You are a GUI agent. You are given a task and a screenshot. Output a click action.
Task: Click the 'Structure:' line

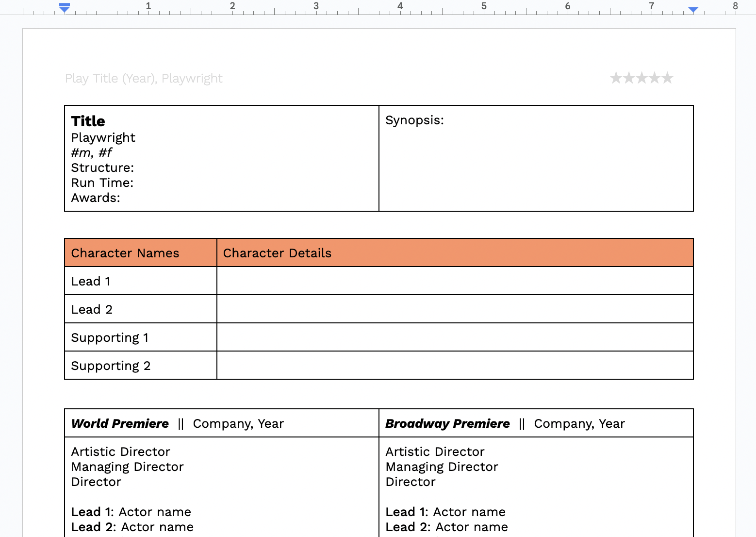102,168
